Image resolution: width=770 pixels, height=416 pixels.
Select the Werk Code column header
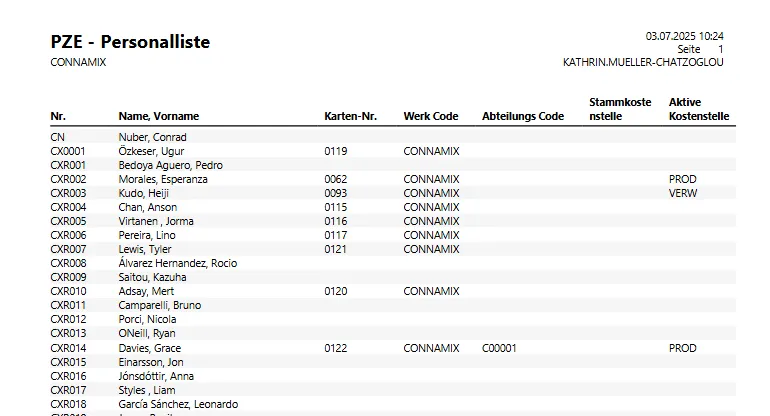pyautogui.click(x=431, y=116)
